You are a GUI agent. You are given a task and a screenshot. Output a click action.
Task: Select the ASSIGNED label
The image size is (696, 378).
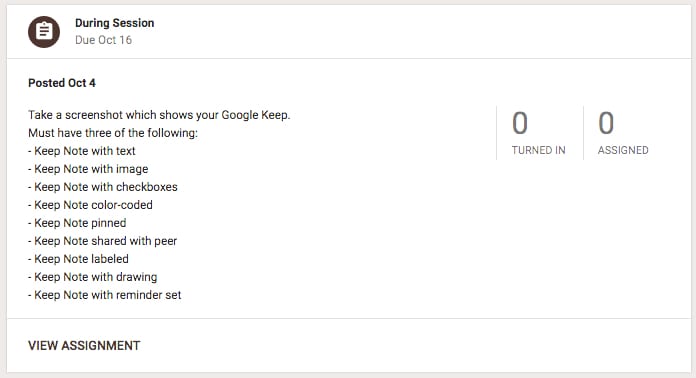pos(623,150)
